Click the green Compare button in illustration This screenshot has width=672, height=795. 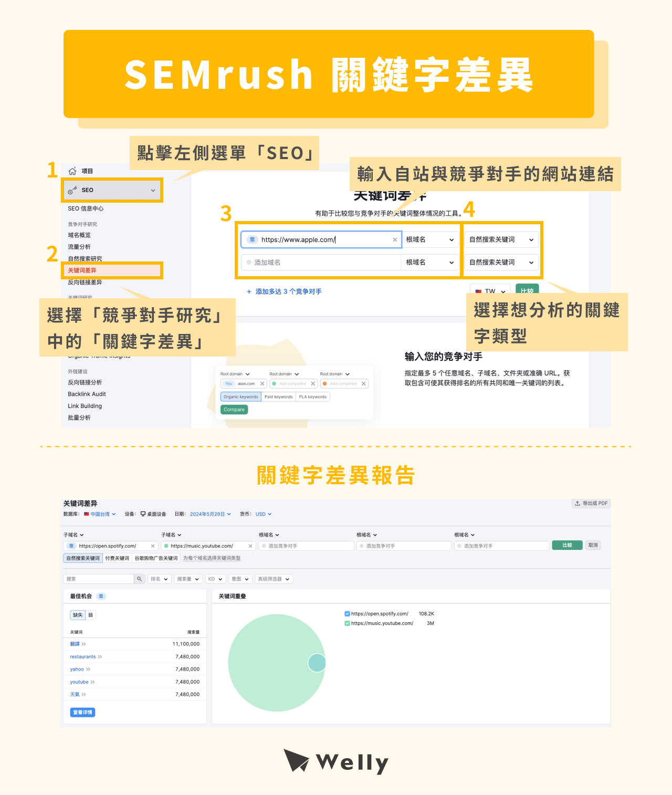(x=234, y=410)
